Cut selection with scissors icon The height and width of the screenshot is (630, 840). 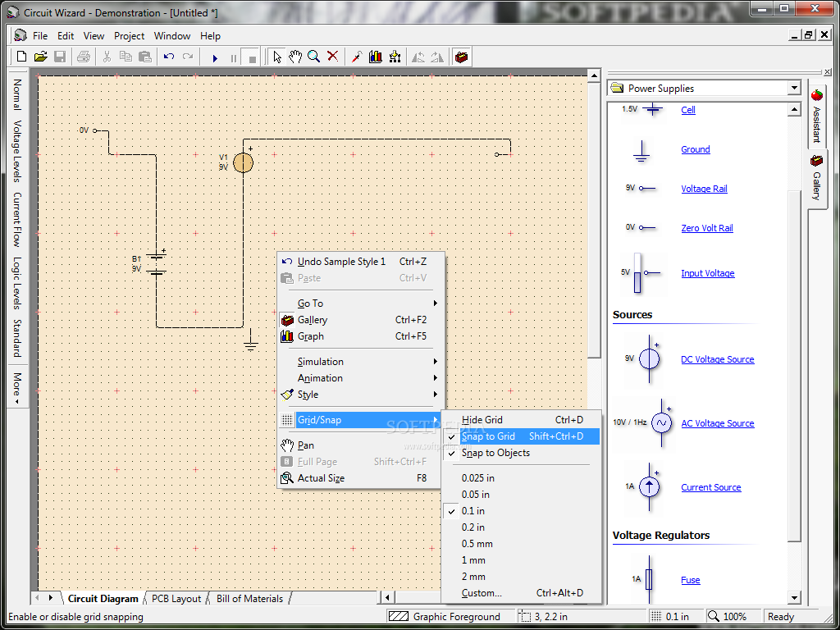point(107,57)
